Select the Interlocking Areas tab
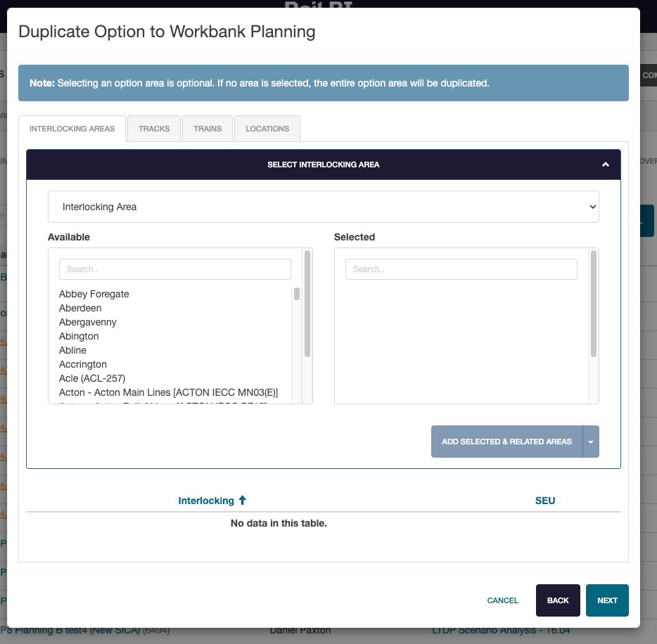Image resolution: width=657 pixels, height=644 pixels. click(x=72, y=129)
